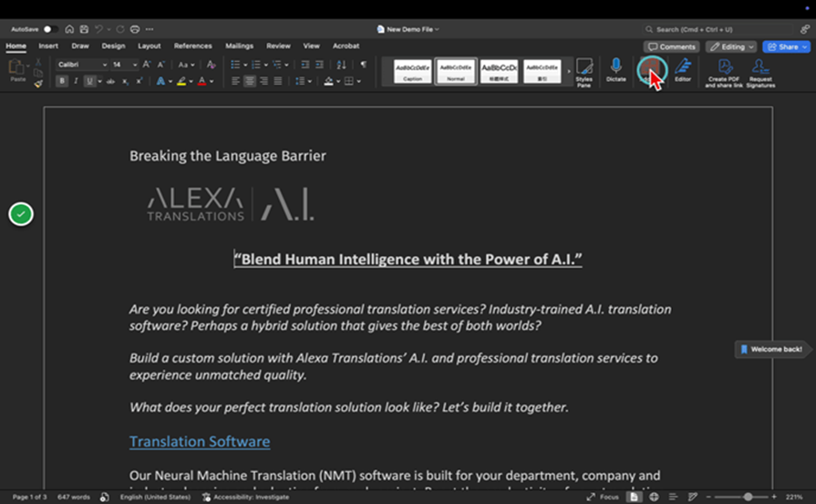Click the share-profile icon beside search
The width and height of the screenshot is (816, 504).
804,29
